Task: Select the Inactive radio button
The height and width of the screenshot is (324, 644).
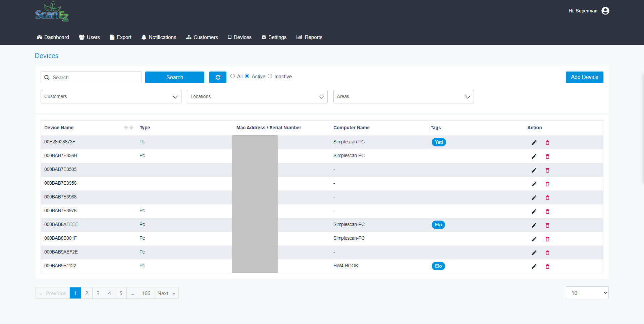Action: point(270,76)
